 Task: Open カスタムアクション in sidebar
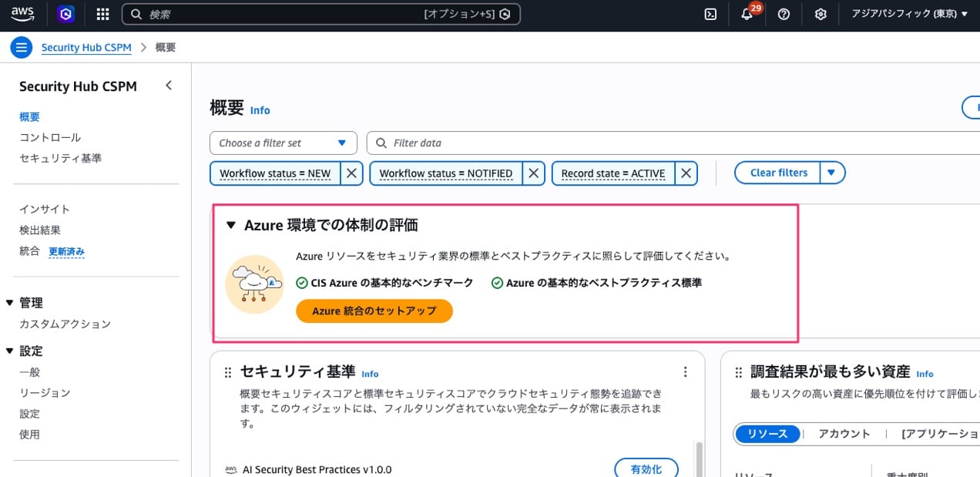[x=65, y=324]
